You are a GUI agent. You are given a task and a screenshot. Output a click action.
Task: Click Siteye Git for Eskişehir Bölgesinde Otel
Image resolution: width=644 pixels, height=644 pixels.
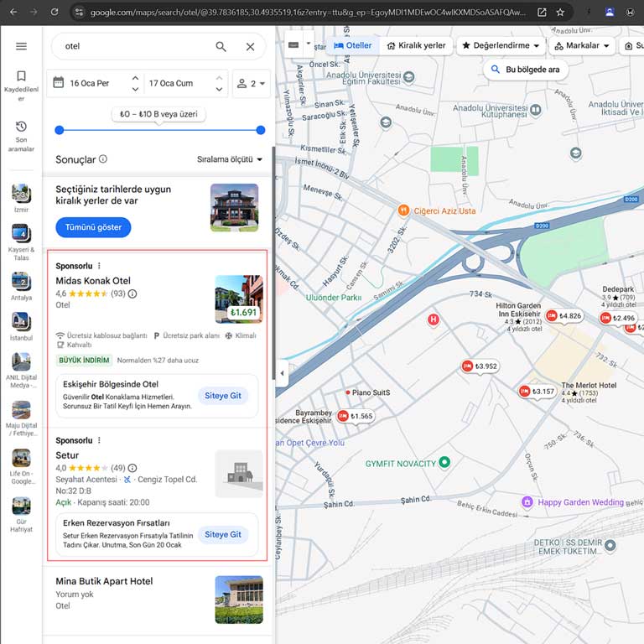pyautogui.click(x=223, y=396)
